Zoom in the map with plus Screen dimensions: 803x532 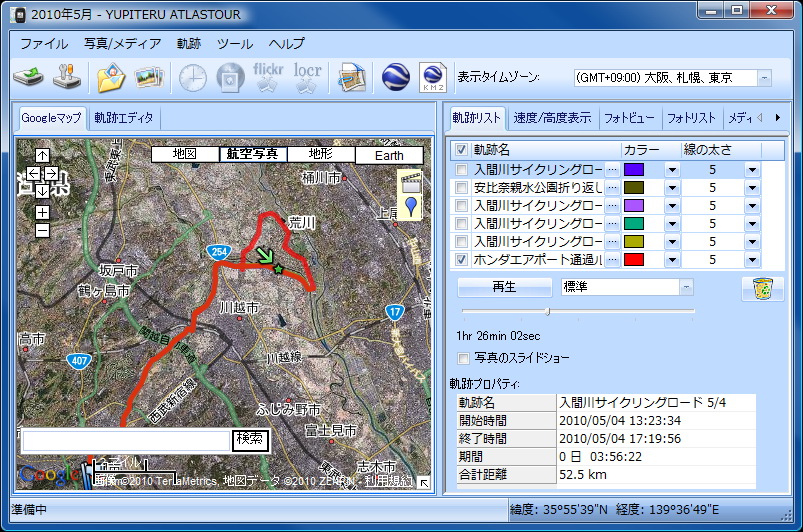pos(43,212)
